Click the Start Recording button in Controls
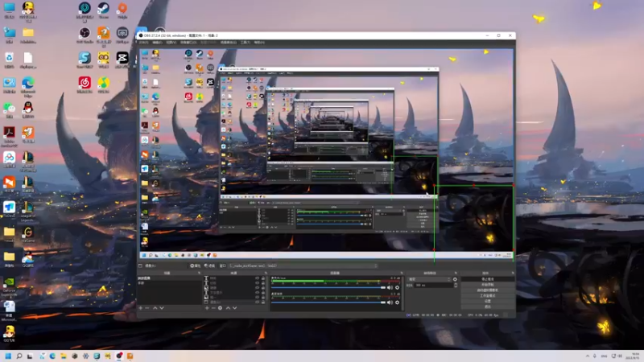The height and width of the screenshot is (362, 644). click(x=487, y=285)
